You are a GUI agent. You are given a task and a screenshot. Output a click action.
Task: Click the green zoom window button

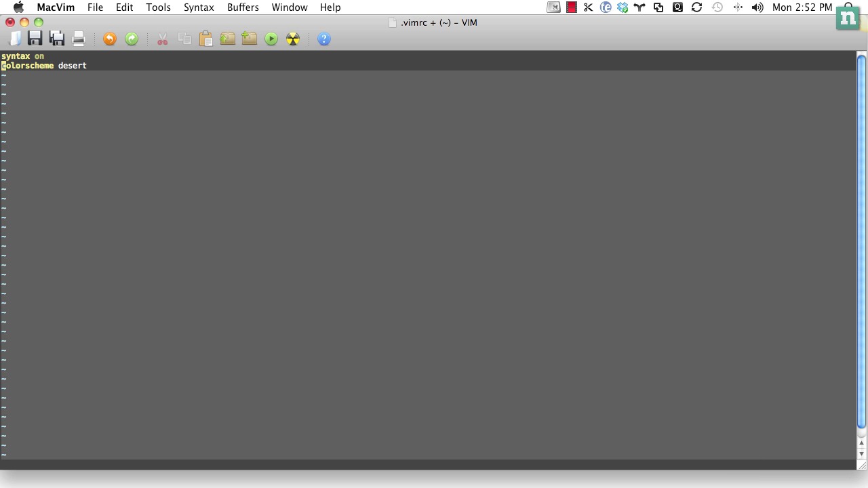pyautogui.click(x=39, y=22)
